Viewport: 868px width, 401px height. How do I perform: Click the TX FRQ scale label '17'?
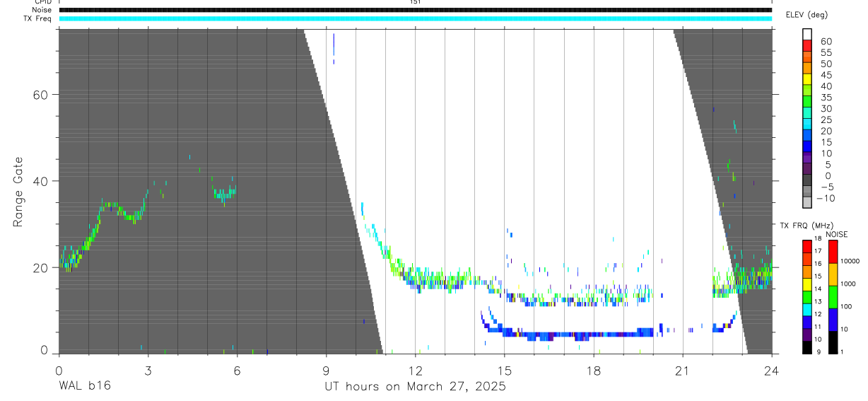tap(818, 251)
